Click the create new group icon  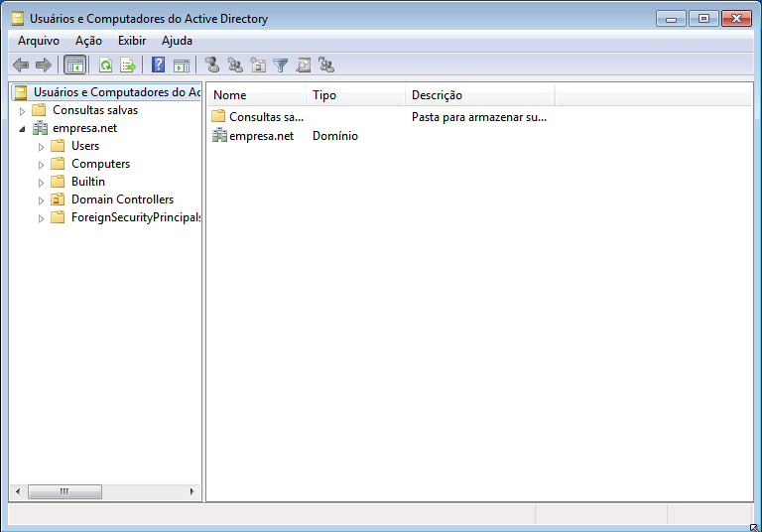(235, 65)
